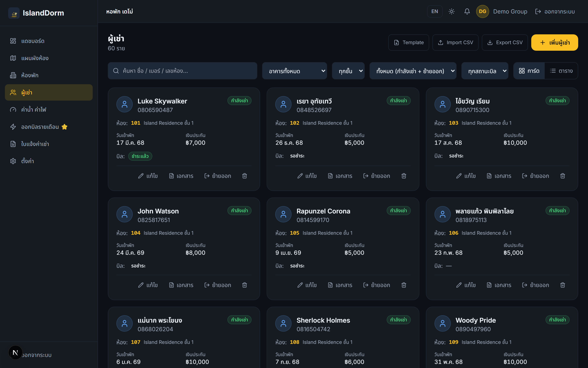Image resolution: width=588 pixels, height=368 pixels.
Task: Click room number 101 on Luke Skywalker card
Action: pyautogui.click(x=136, y=123)
